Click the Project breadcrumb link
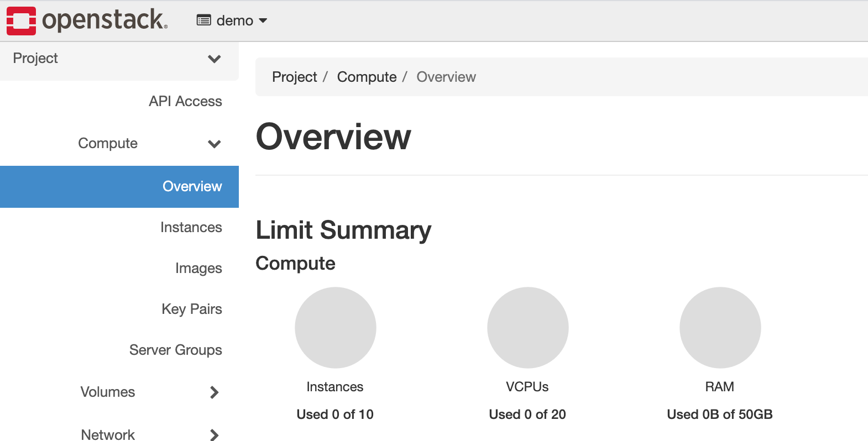The height and width of the screenshot is (441, 868). coord(295,77)
